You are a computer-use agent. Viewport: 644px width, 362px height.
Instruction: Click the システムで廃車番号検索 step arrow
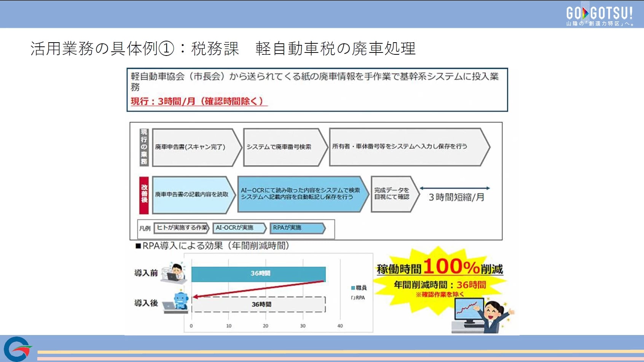click(x=282, y=147)
